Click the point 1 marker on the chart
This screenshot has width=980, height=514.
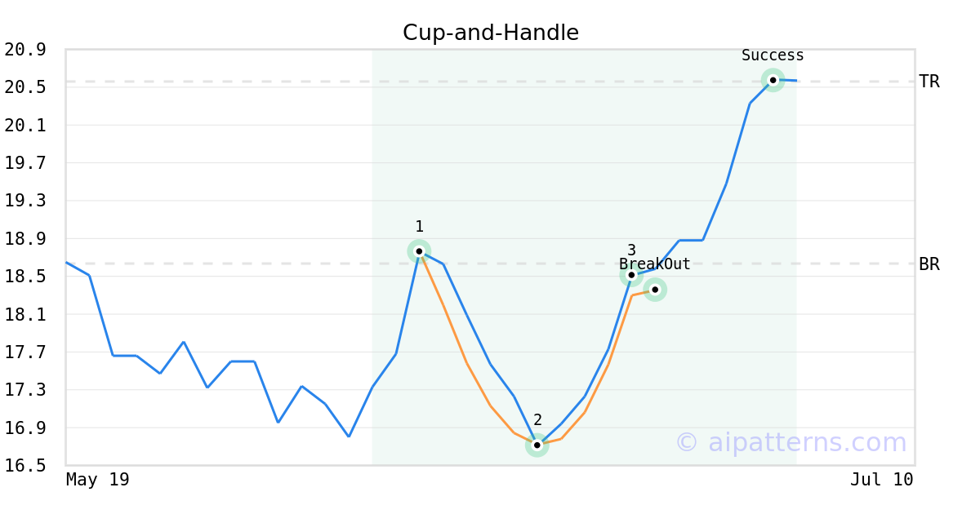click(x=419, y=251)
